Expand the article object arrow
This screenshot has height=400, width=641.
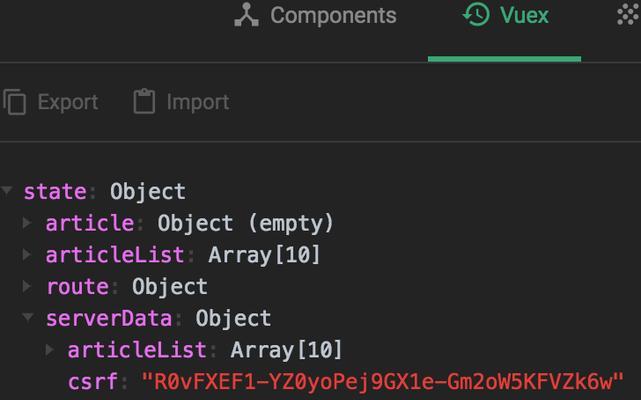click(27, 223)
